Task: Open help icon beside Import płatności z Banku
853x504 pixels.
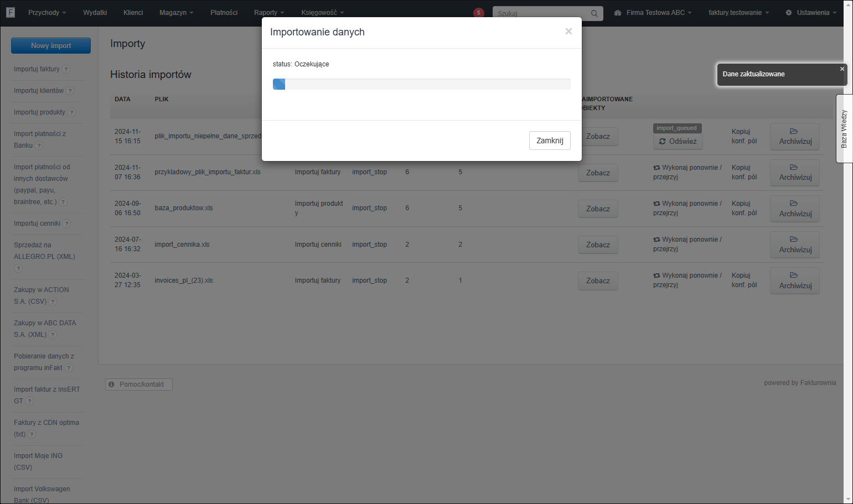Action: tap(39, 146)
